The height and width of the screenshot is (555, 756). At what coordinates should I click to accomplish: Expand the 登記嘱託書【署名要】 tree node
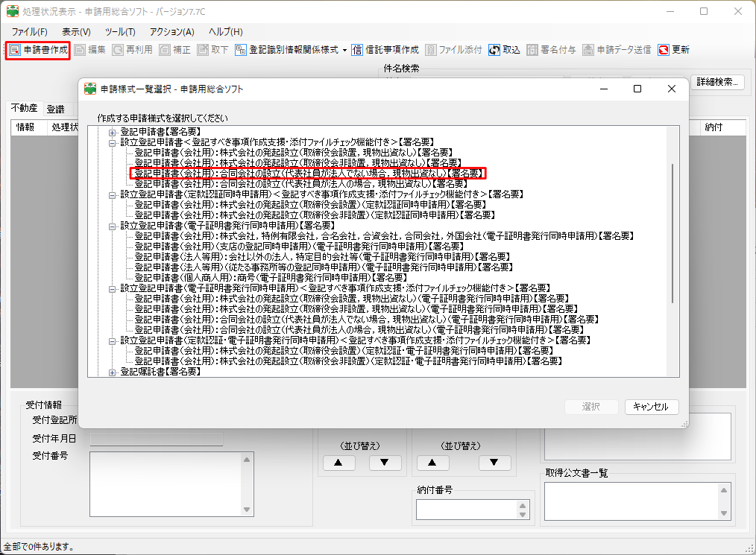tap(113, 371)
